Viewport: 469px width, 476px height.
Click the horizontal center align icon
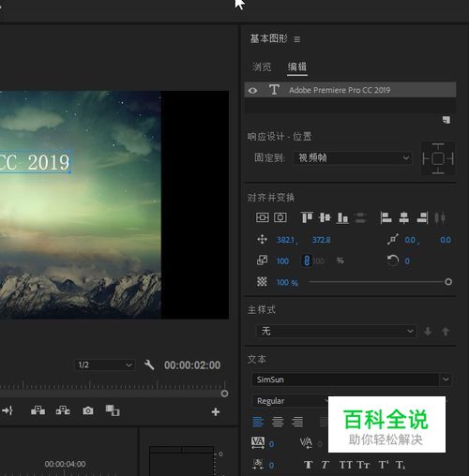pos(280,217)
